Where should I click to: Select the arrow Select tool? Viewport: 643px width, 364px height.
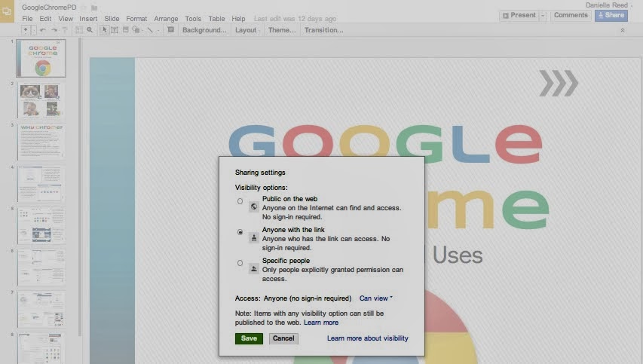pyautogui.click(x=104, y=30)
